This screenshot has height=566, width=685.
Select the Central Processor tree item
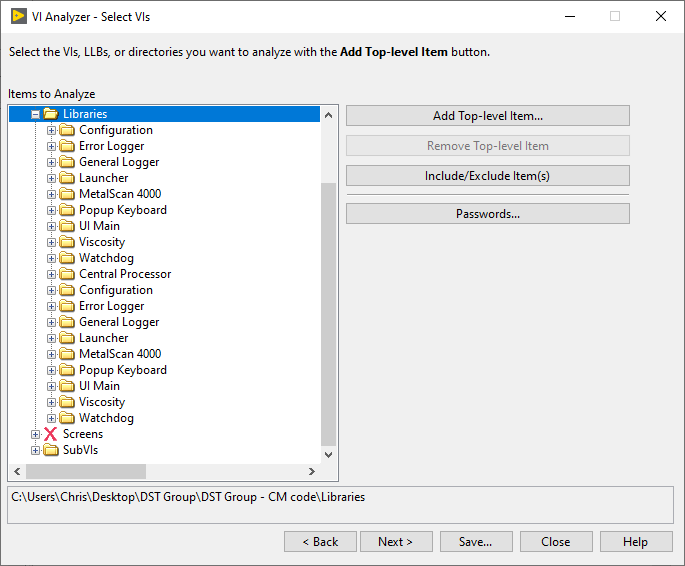point(125,274)
